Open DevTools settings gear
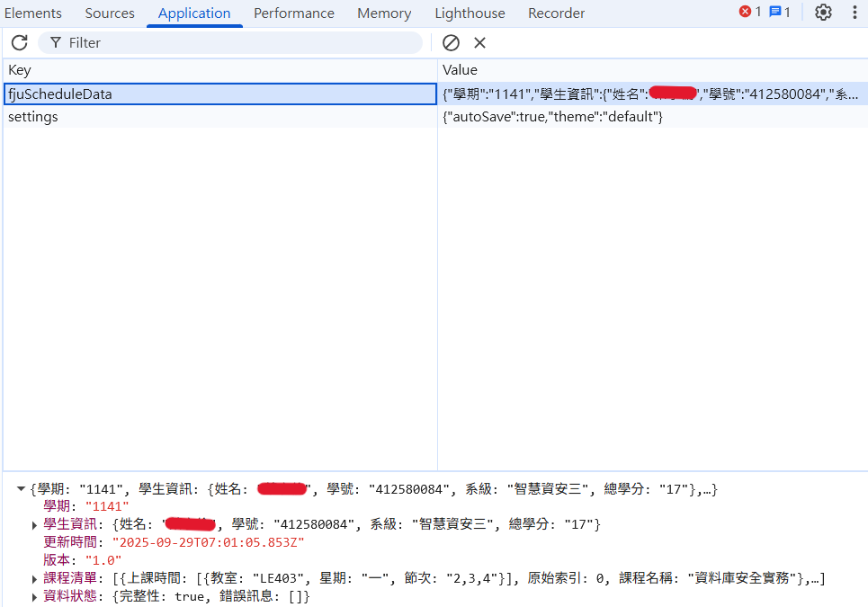The height and width of the screenshot is (607, 868). pyautogui.click(x=823, y=13)
